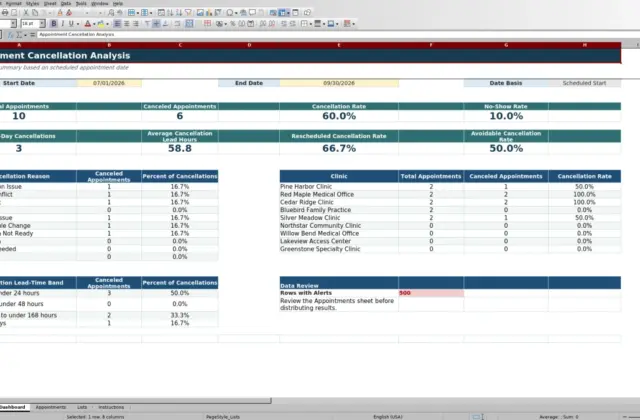
Task: Expand the Borders dropdown arrow
Action: 311,24
